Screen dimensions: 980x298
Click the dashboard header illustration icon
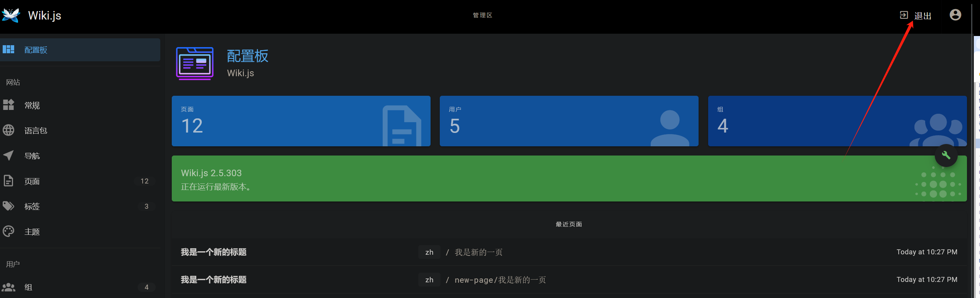click(195, 64)
